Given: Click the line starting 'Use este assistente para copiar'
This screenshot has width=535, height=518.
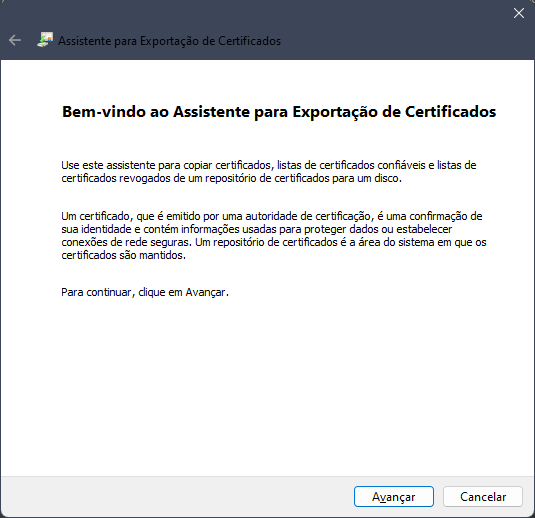Looking at the screenshot, I should tap(269, 165).
